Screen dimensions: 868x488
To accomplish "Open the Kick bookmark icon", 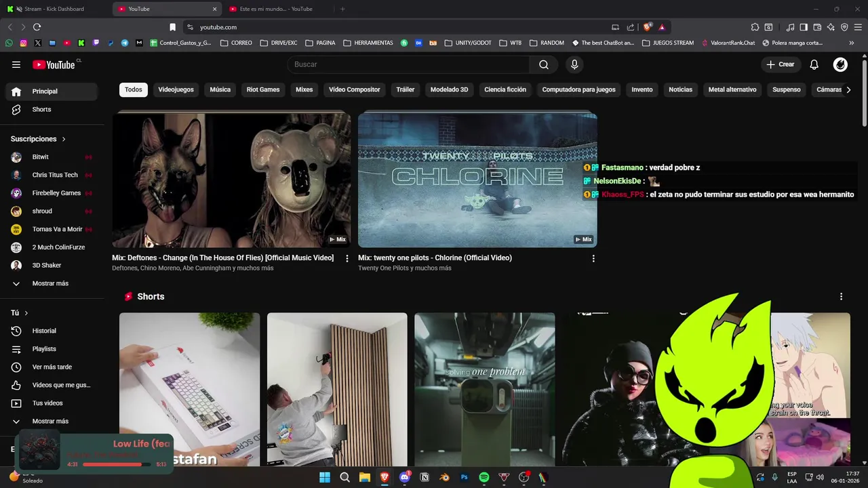I will tap(81, 43).
